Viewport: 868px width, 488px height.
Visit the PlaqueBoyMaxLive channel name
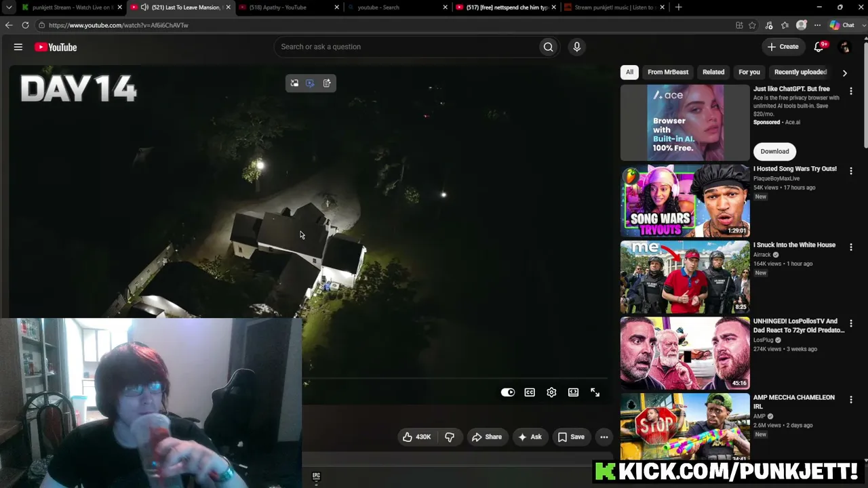pyautogui.click(x=776, y=178)
